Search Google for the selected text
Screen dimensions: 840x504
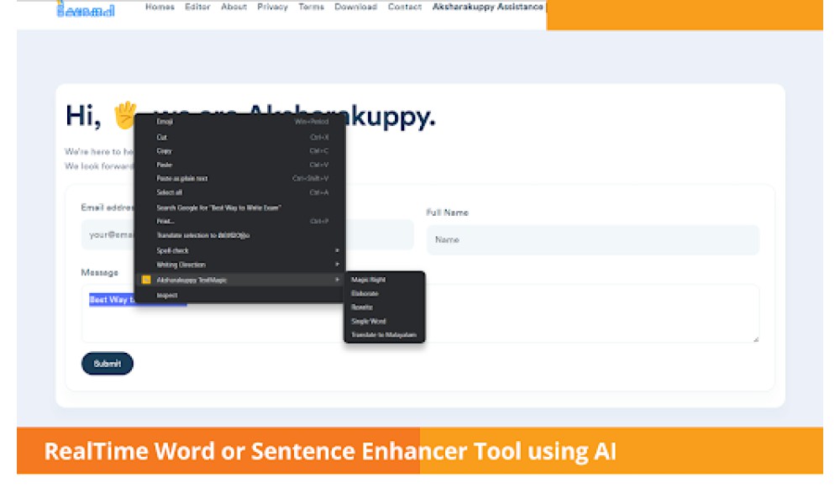click(239, 207)
